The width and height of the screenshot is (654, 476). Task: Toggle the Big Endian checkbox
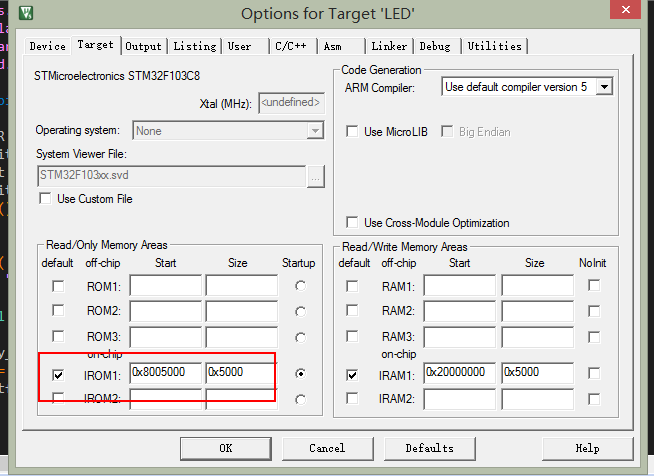tap(447, 131)
